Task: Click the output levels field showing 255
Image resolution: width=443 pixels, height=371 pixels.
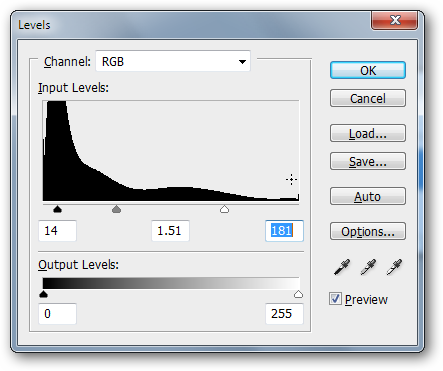Action: point(284,314)
